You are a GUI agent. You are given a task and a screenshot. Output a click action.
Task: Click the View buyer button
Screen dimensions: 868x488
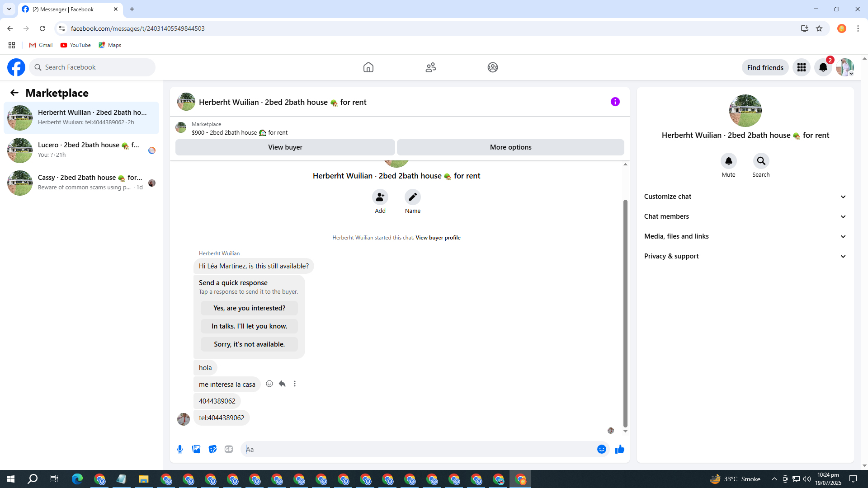(x=285, y=147)
